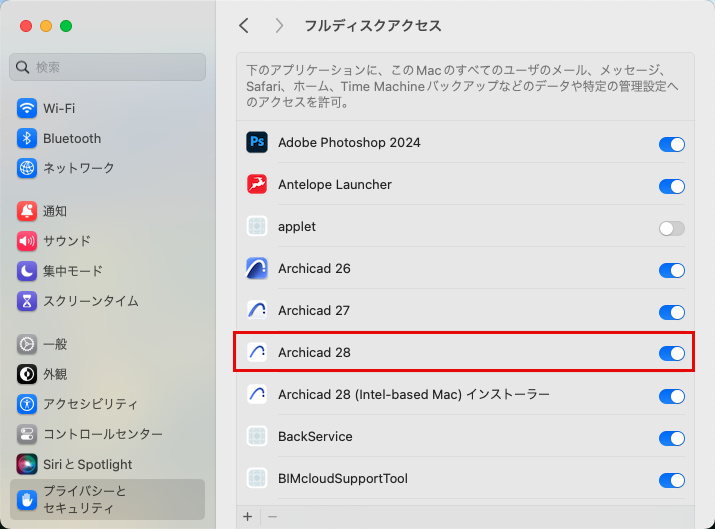Open ネットワーク settings pane
The width and height of the screenshot is (715, 529).
point(108,168)
